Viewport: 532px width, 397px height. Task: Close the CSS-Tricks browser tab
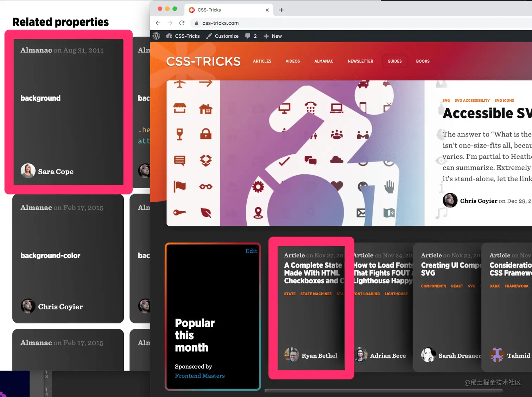[x=267, y=10]
